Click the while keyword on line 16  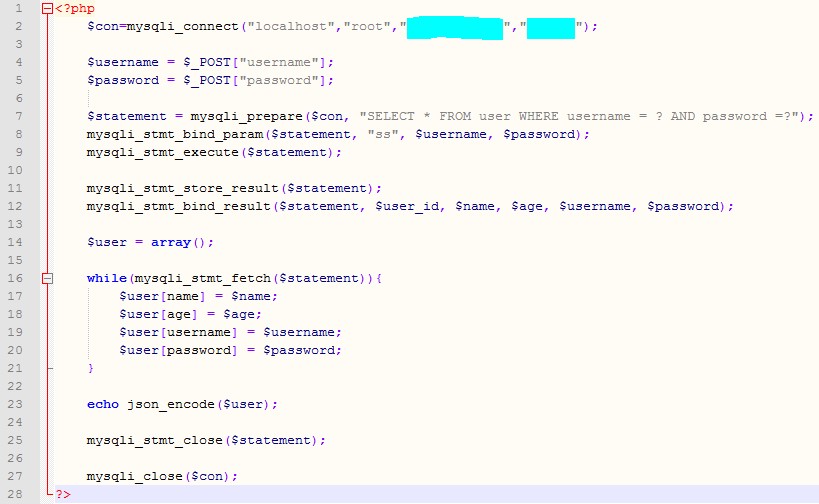107,278
